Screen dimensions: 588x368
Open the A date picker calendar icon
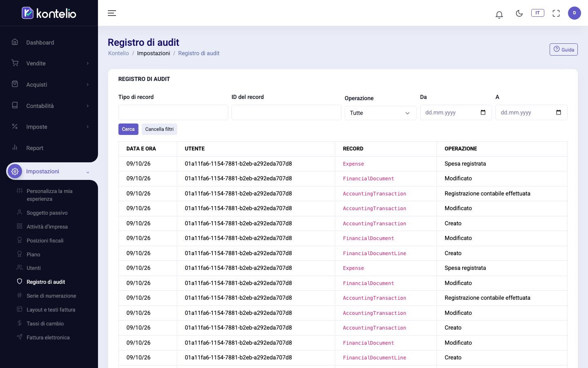(559, 112)
